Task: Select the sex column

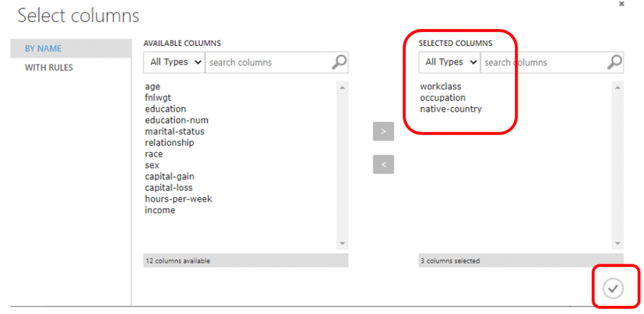Action: tap(152, 165)
